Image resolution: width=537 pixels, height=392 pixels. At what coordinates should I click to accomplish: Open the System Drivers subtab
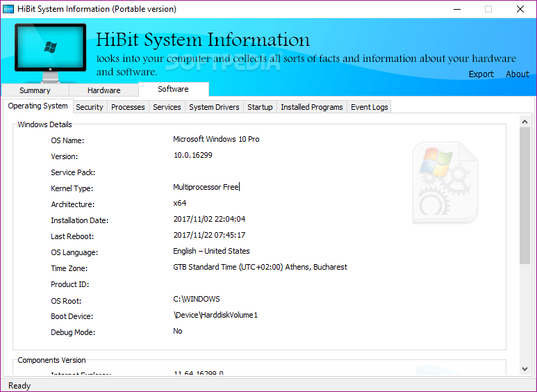coord(214,107)
